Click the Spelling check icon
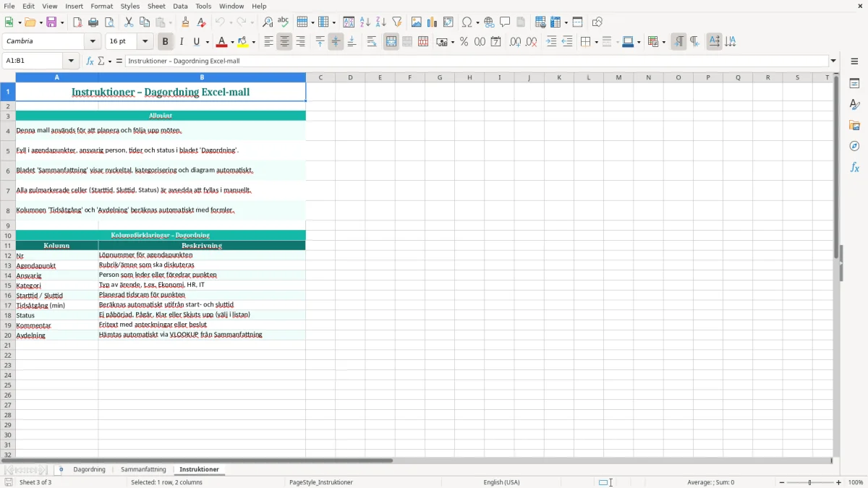Viewport: 868px width, 488px height. click(284, 22)
